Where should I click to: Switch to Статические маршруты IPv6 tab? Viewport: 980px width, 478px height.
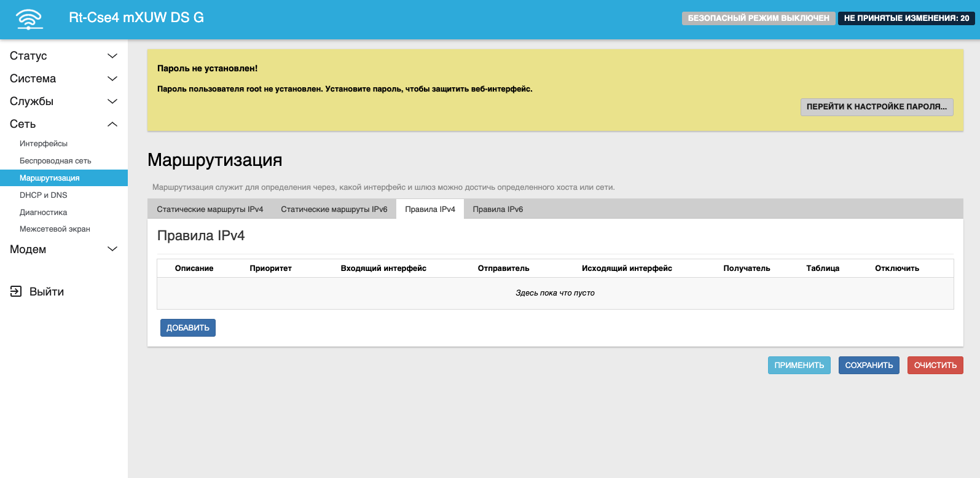334,210
